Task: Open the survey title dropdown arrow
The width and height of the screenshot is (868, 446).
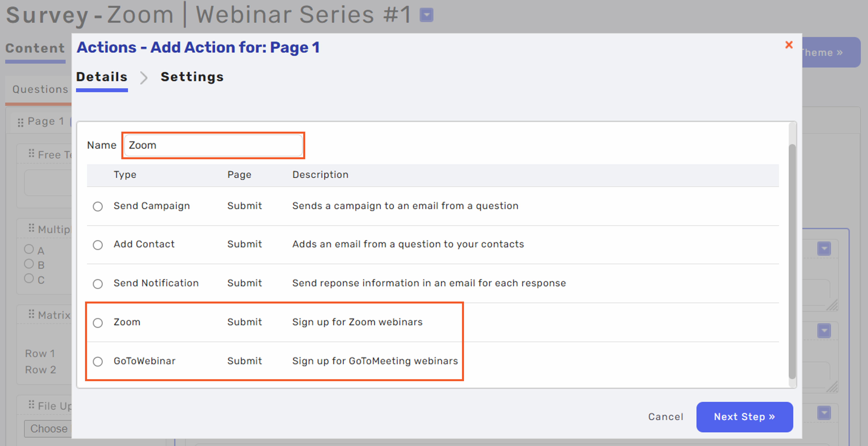Action: tap(426, 15)
